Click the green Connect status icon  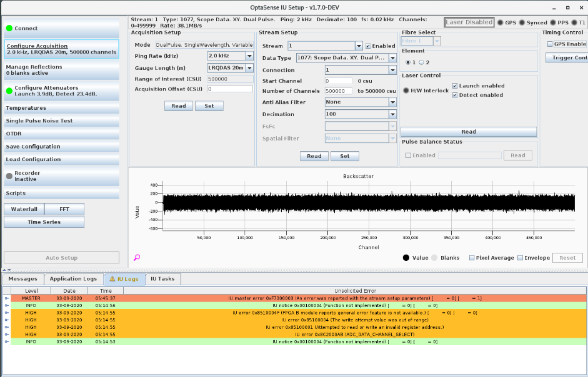pyautogui.click(x=9, y=28)
